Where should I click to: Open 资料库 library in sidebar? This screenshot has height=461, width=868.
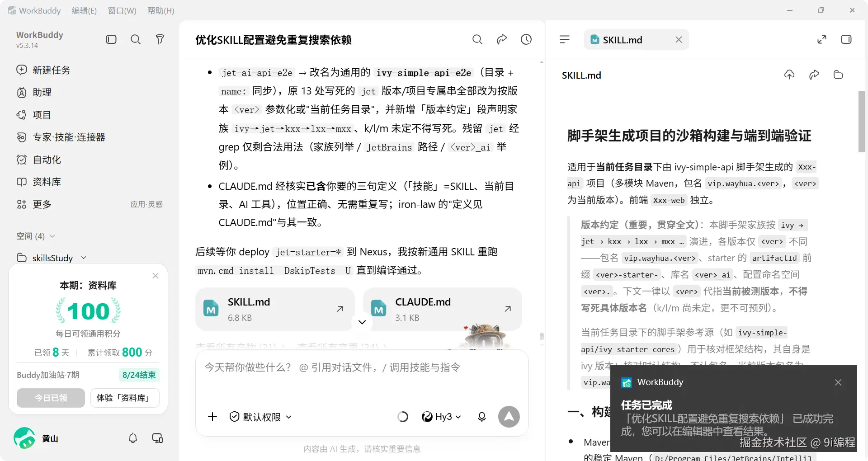[38, 182]
